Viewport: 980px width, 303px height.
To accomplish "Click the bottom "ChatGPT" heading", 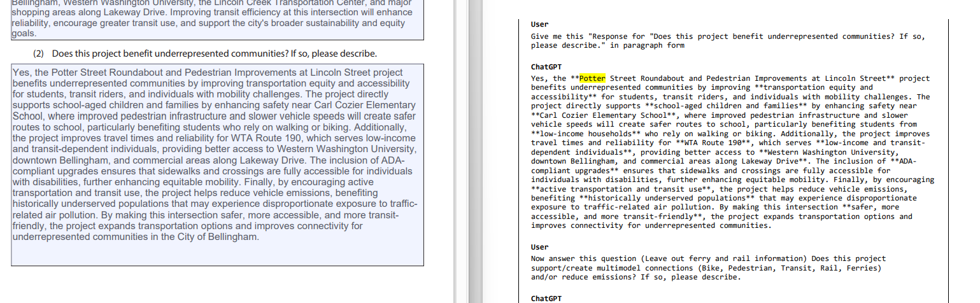I will 546,298.
